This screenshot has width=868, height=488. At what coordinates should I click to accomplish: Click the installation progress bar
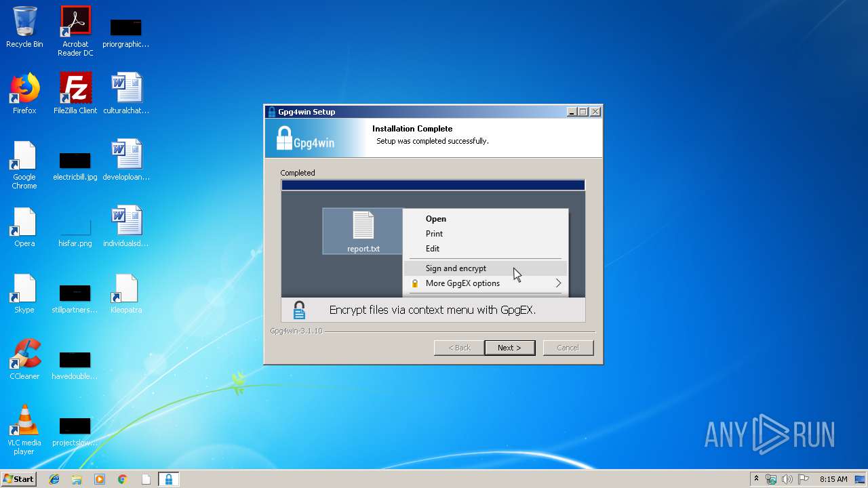point(433,185)
